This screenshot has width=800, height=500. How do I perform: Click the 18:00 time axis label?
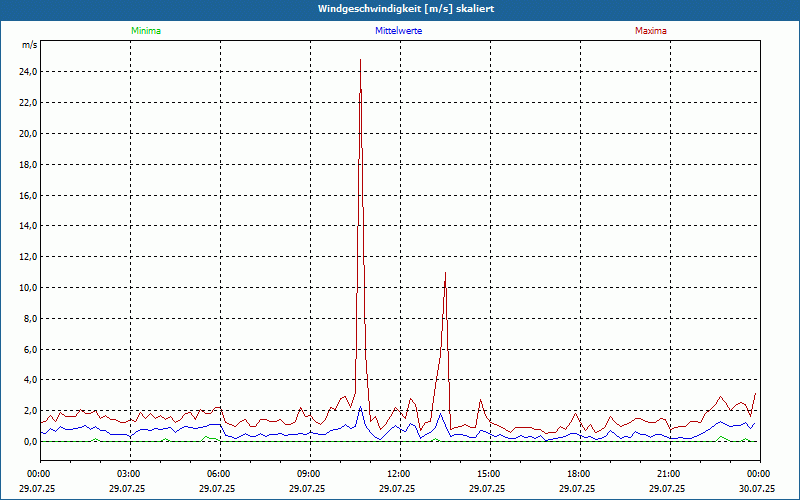581,474
